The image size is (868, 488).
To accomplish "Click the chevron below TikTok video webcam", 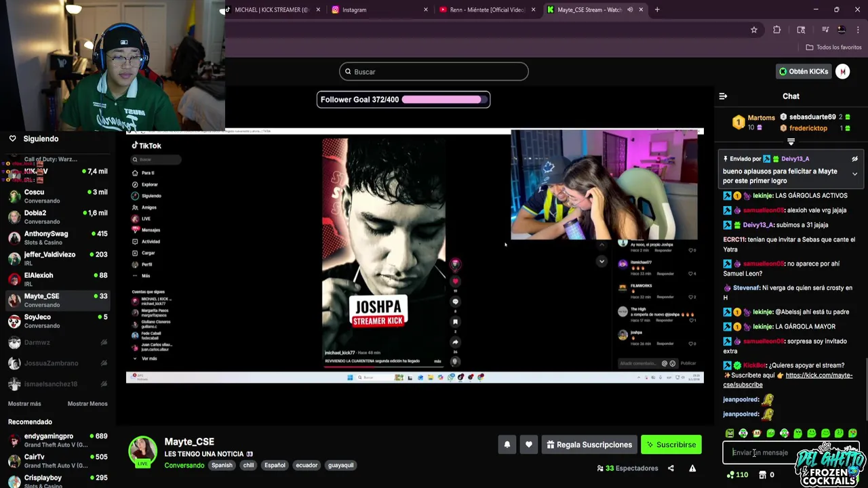I will coord(601,261).
